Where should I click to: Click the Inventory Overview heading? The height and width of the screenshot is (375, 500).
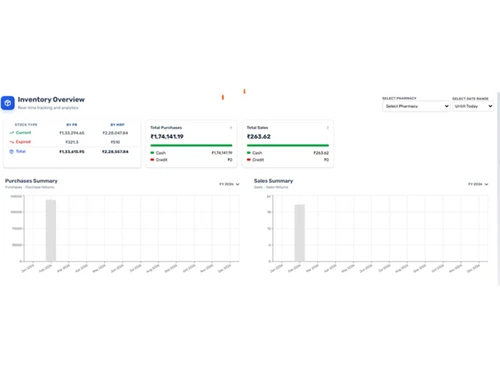tap(51, 99)
